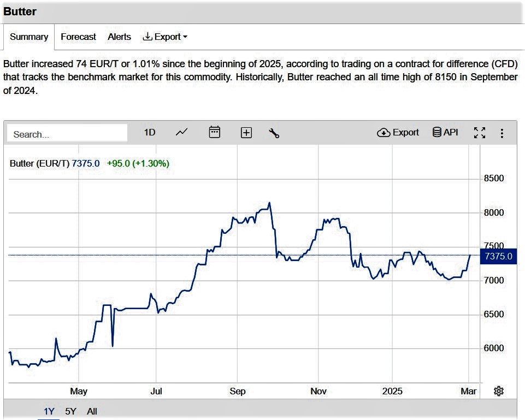Switch to 5Y time range
Screen dimensions: 525x420
[x=70, y=411]
